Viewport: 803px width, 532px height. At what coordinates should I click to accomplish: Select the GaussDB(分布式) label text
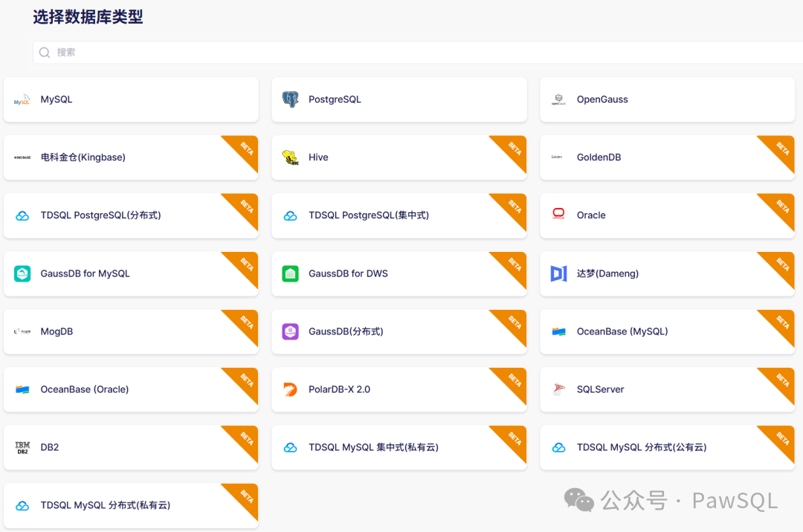pos(346,331)
